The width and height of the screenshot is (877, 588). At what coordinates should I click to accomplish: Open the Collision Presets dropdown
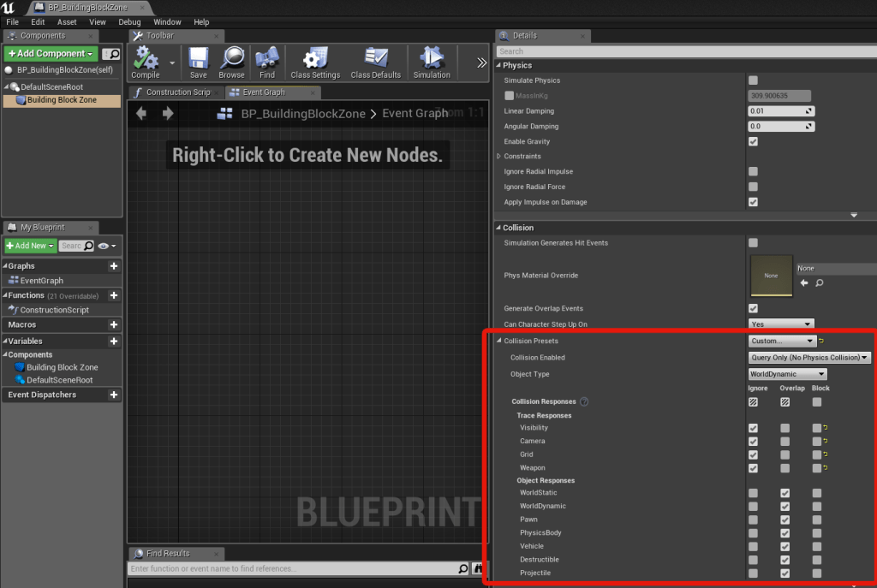[781, 341]
